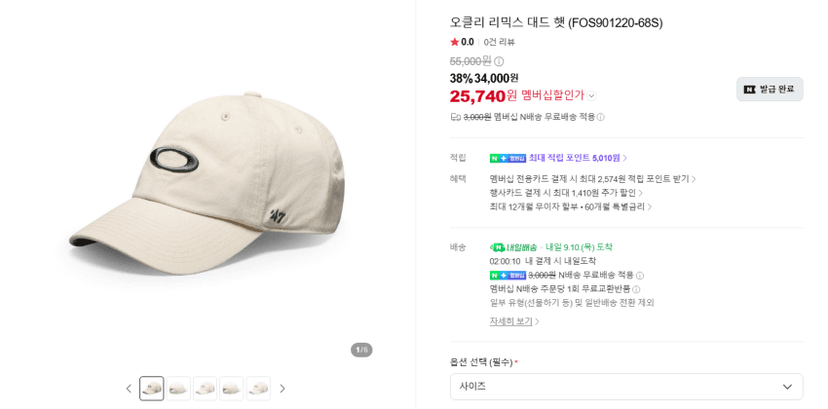This screenshot has width=828, height=409.
Task: Open 행사카드 결제 시 추가 할인 link
Action: click(566, 193)
